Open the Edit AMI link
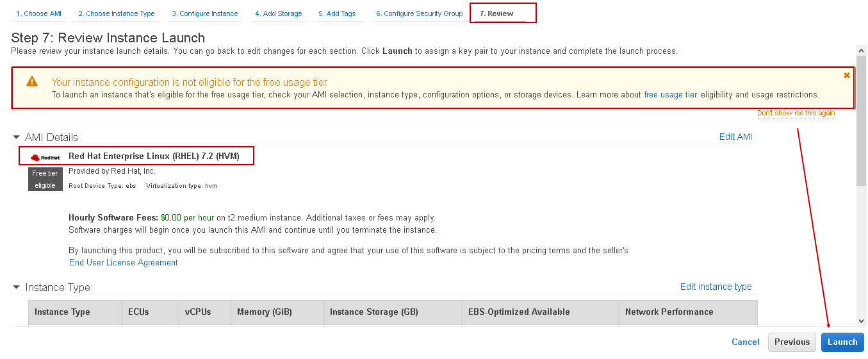Screen dimensions: 868x359 735,137
